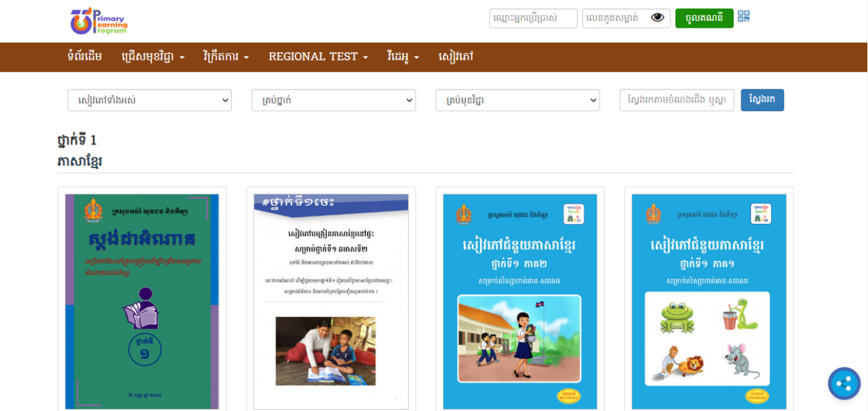Image resolution: width=868 pixels, height=411 pixels.
Task: Open the book cover with frog and snake
Action: coord(709,301)
